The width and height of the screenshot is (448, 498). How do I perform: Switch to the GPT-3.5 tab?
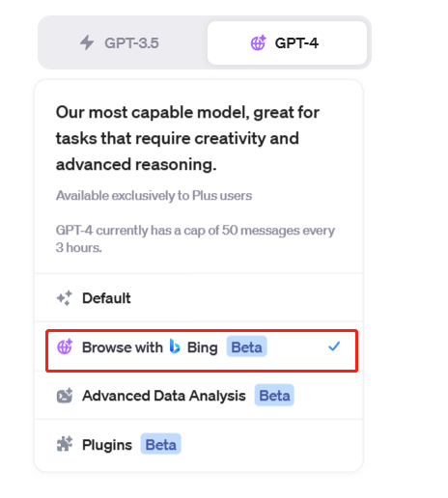(124, 42)
